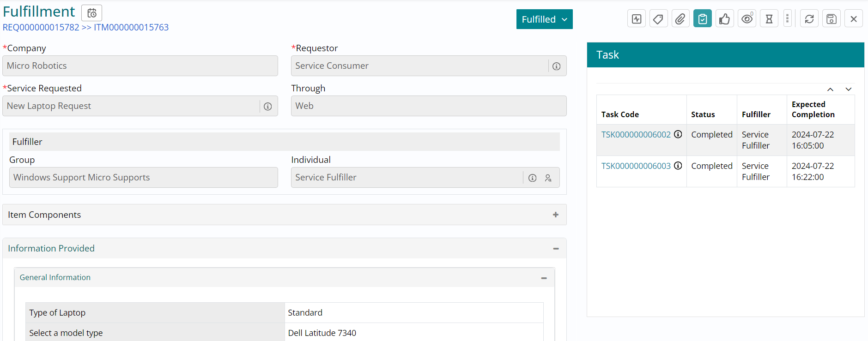The image size is (868, 341).
Task: Save the record with floppy disk icon
Action: pyautogui.click(x=831, y=19)
